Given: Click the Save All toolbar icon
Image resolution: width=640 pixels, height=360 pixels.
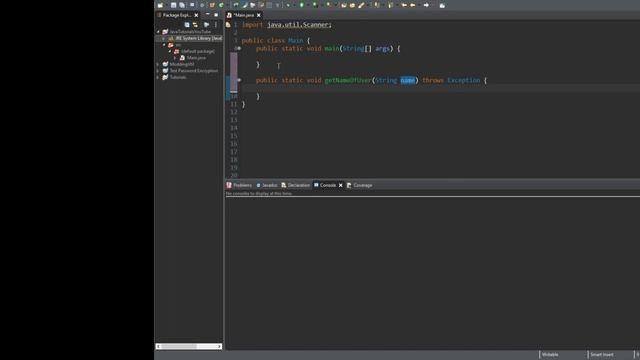Looking at the screenshot, I should point(182,5).
